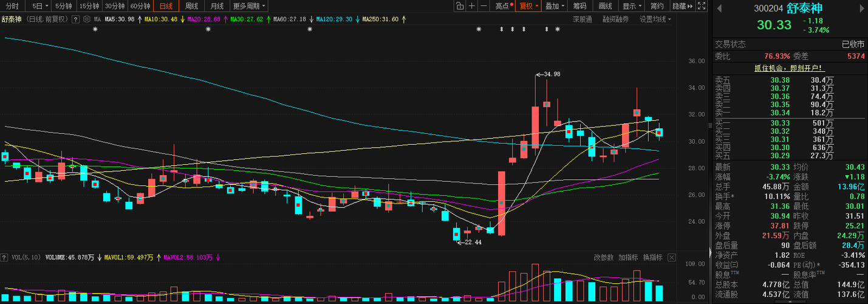Open the 显示 display dropdown
868x304 pixels.
coord(632,6)
